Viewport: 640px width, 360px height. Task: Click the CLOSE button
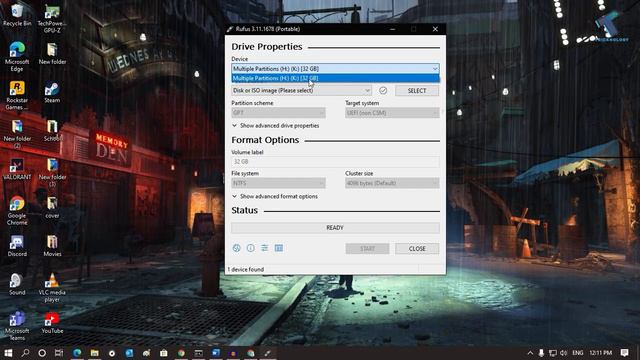[x=417, y=249]
